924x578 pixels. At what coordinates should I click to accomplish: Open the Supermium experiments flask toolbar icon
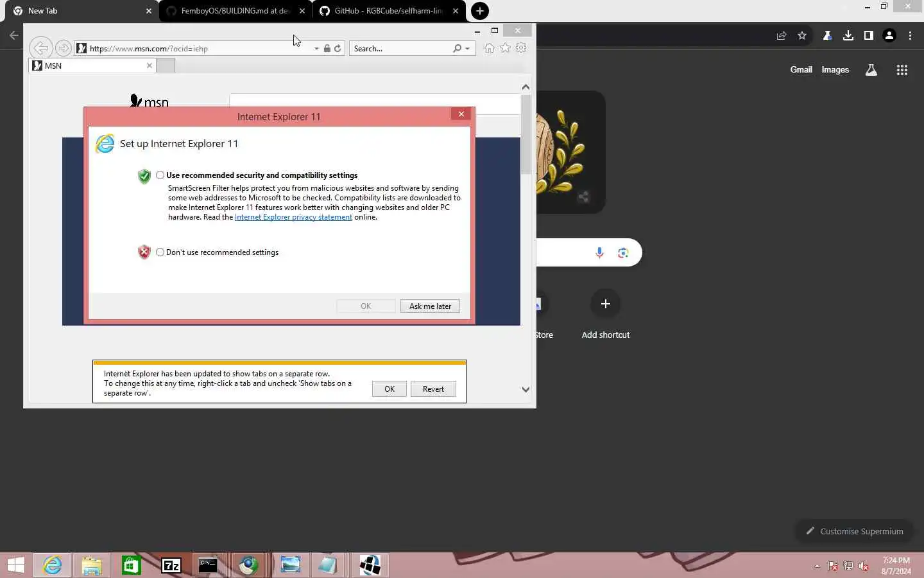point(827,36)
